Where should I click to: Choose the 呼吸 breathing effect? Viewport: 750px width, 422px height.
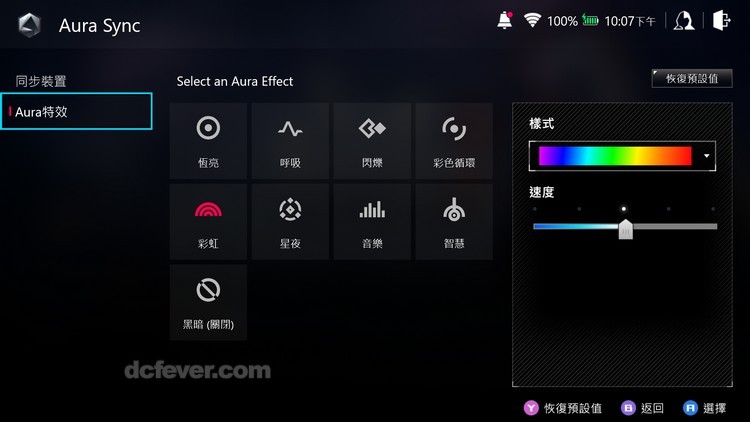[x=290, y=141]
